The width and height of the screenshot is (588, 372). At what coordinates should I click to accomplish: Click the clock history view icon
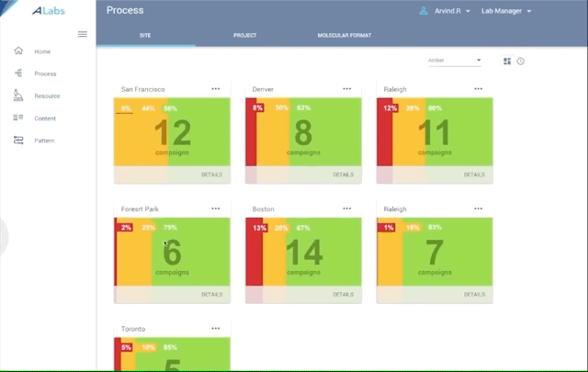pyautogui.click(x=521, y=62)
